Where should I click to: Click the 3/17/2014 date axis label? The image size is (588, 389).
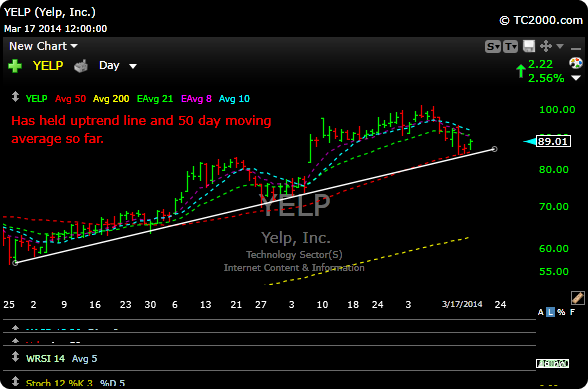click(462, 304)
